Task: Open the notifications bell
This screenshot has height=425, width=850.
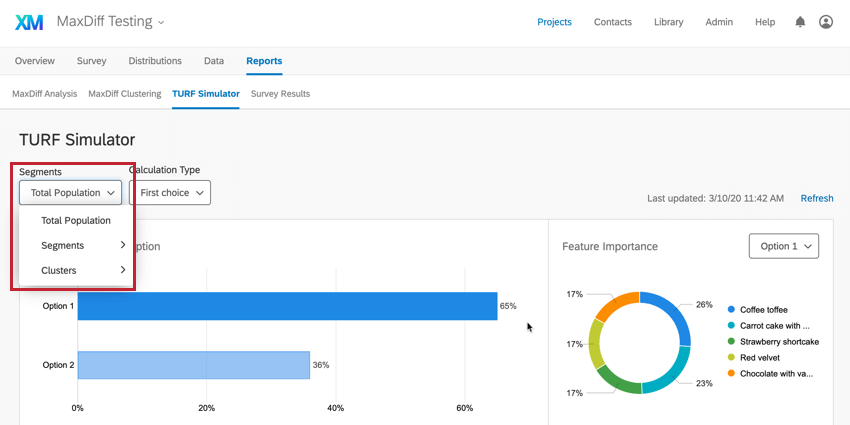Action: [x=800, y=22]
